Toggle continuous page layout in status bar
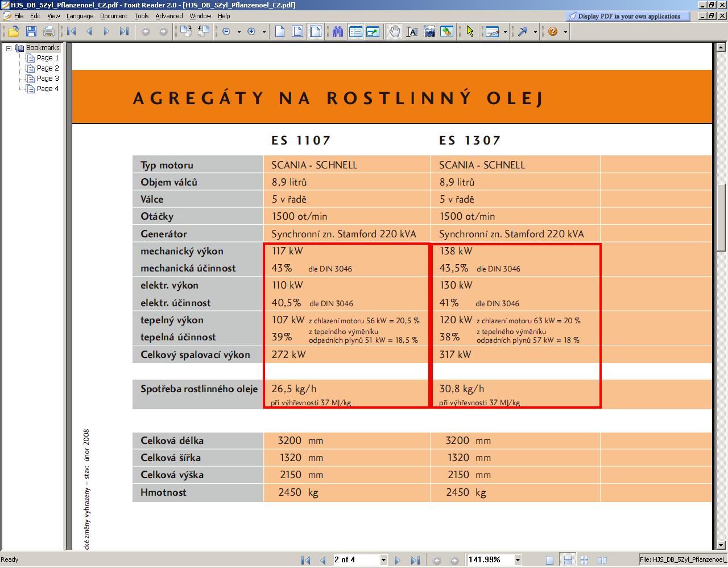Image resolution: width=728 pixels, height=568 pixels. (x=567, y=560)
